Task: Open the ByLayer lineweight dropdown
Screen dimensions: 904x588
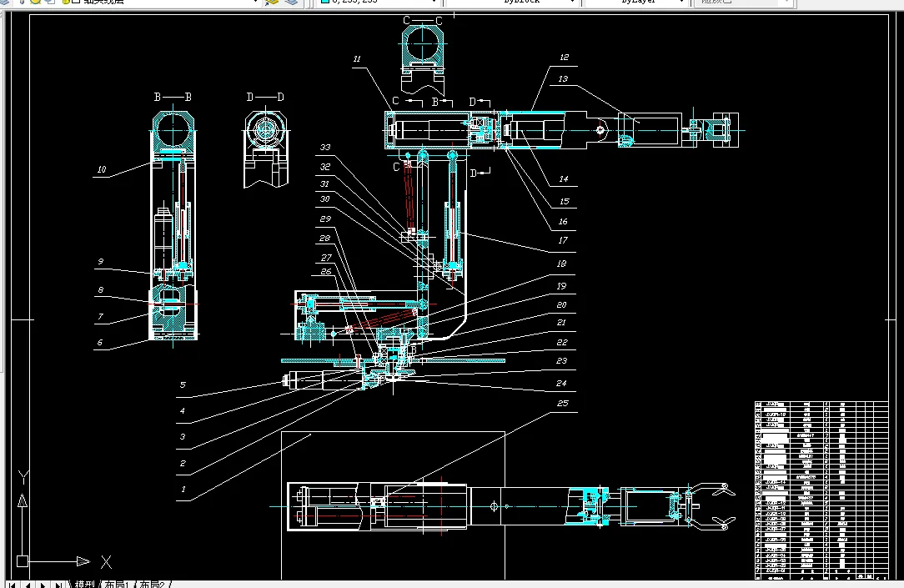Action: tap(636, 3)
